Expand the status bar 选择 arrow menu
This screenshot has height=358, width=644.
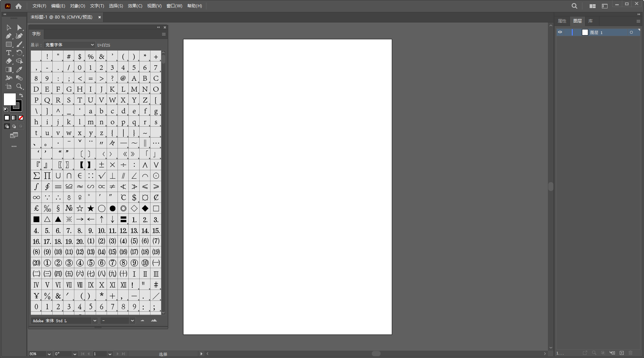pyautogui.click(x=201, y=354)
